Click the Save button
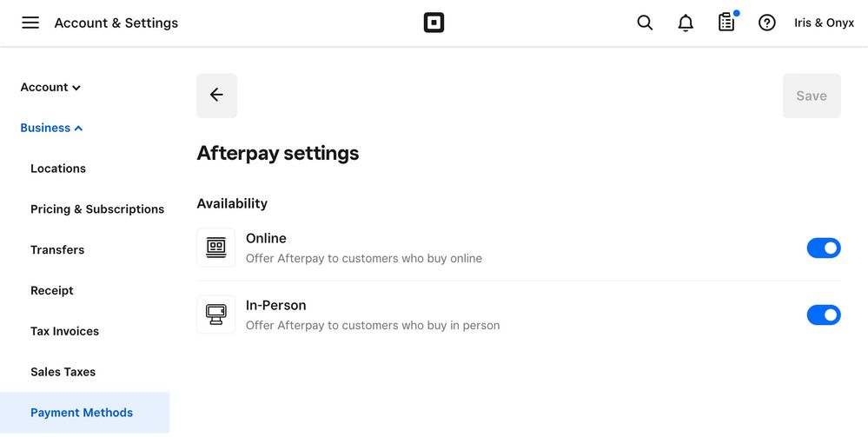 811,96
